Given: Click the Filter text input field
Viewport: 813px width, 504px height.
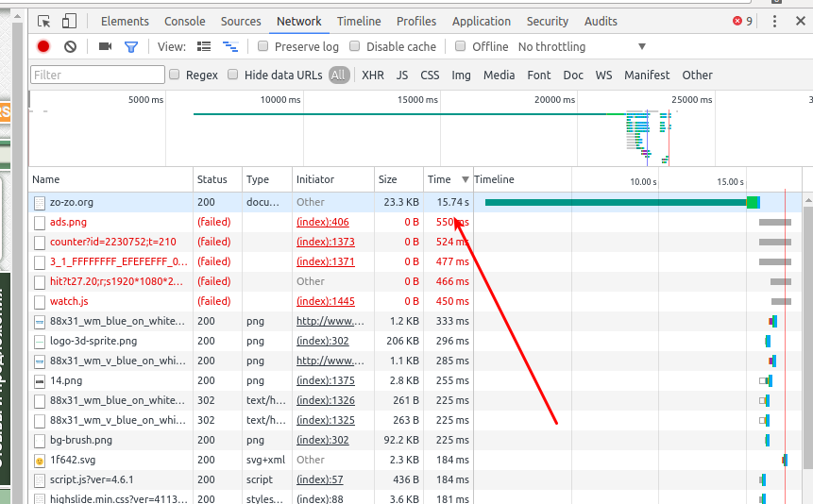Looking at the screenshot, I should tap(97, 75).
